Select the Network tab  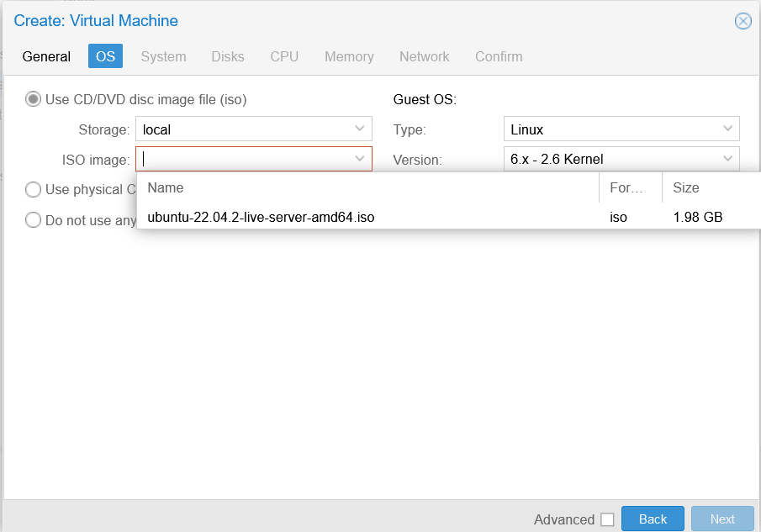coord(424,56)
